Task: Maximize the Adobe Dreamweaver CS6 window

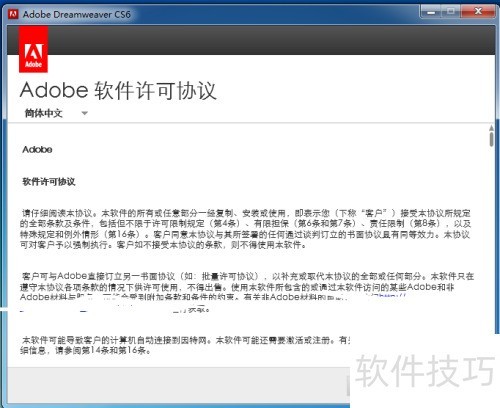Action: [451, 12]
